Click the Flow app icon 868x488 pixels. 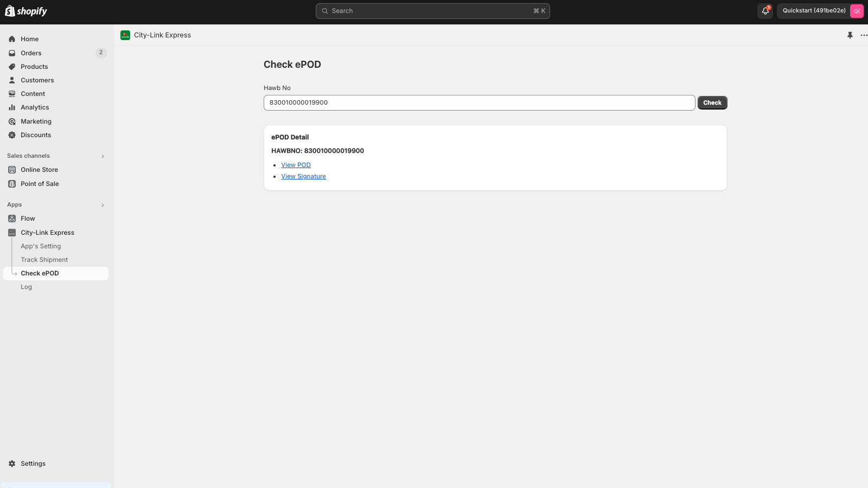pos(12,219)
